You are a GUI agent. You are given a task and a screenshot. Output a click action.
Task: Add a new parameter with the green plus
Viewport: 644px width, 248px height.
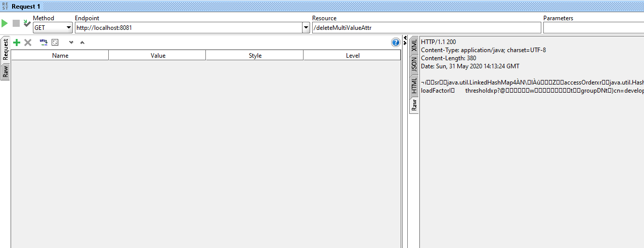click(x=17, y=43)
